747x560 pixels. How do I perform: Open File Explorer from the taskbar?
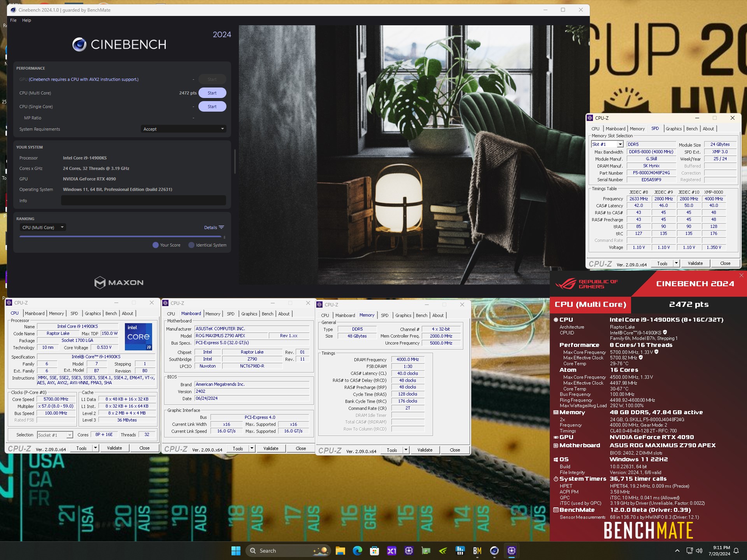click(x=340, y=551)
